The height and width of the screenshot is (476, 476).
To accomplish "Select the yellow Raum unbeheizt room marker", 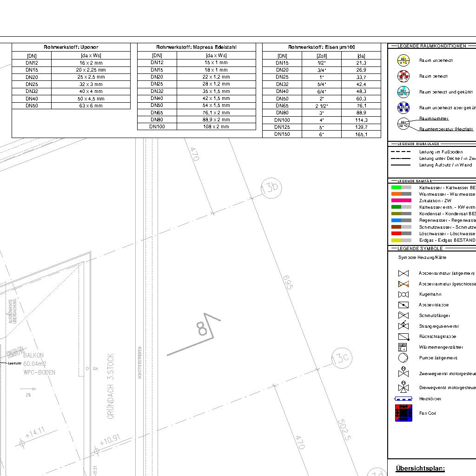I will point(403,60).
